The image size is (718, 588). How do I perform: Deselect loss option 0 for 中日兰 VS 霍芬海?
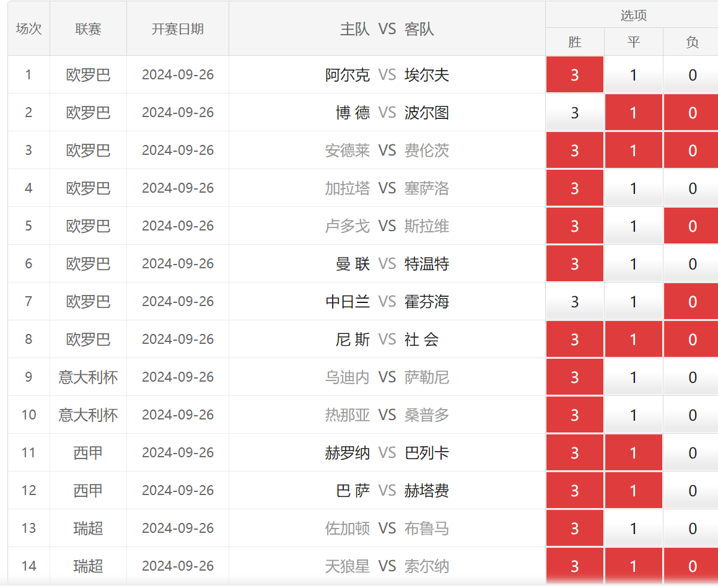pos(691,301)
